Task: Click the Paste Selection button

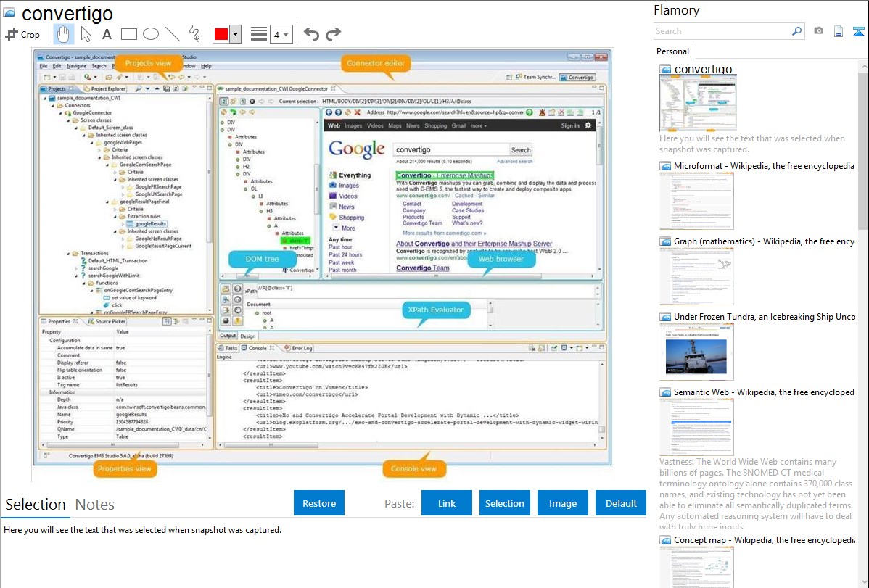Action: pos(504,503)
